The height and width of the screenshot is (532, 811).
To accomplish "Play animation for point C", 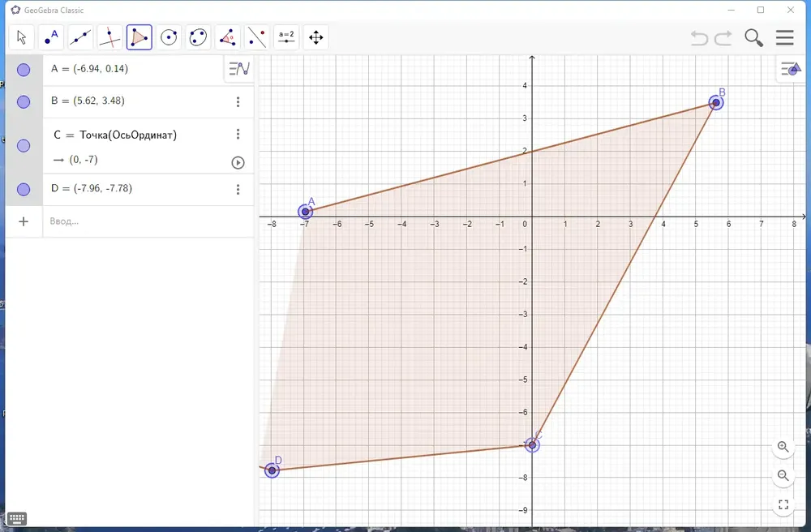I will click(x=238, y=163).
